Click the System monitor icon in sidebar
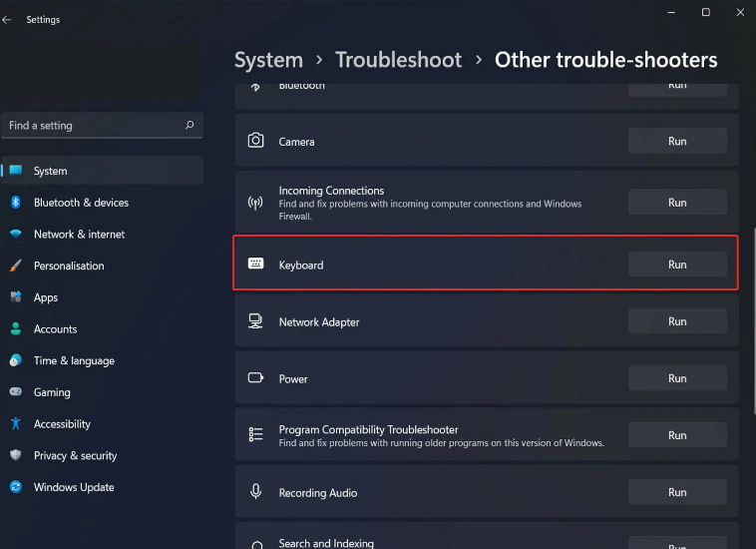This screenshot has height=549, width=756. (x=16, y=171)
